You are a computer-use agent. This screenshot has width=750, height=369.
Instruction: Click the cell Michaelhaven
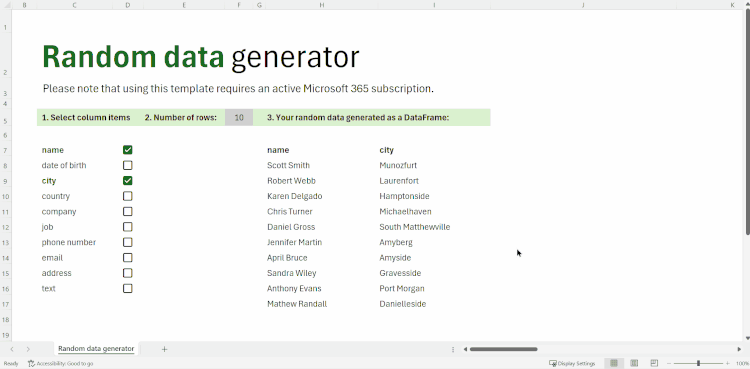click(405, 211)
